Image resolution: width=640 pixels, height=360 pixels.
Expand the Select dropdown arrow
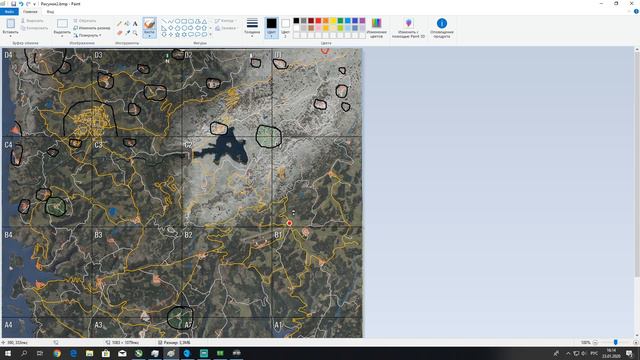tap(62, 36)
